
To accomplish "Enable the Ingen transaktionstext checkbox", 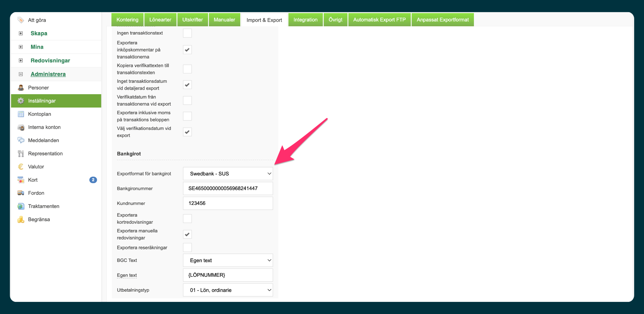I will pyautogui.click(x=187, y=33).
